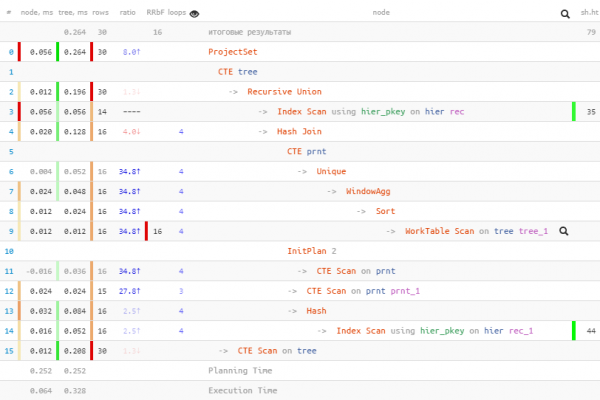
Task: Click the green bar beside value 35
Action: 575,111
